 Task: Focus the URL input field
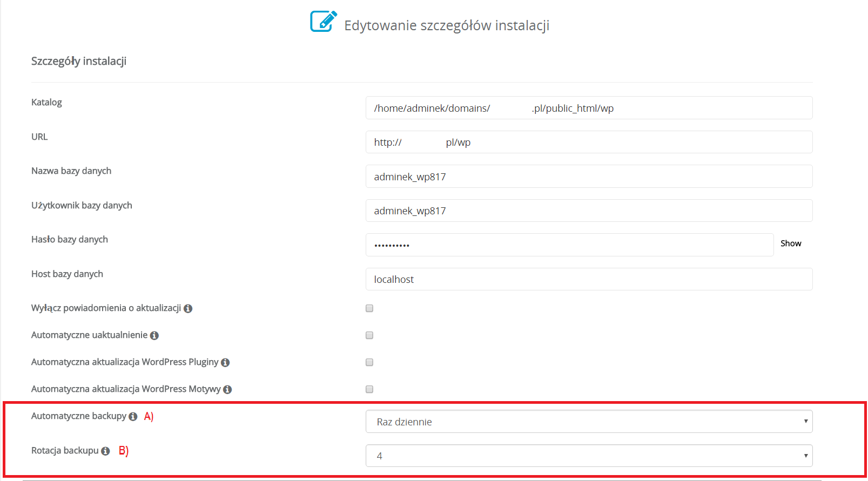[589, 142]
